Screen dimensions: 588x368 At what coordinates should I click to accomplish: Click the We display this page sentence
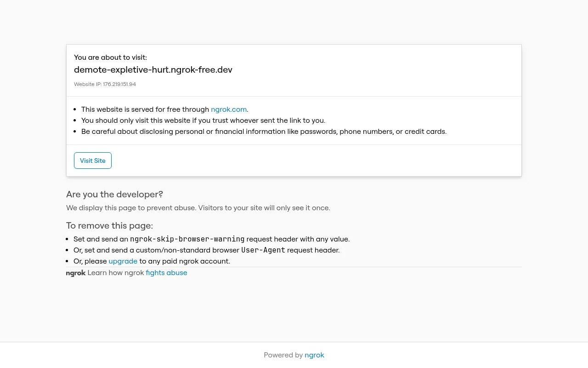tap(198, 208)
